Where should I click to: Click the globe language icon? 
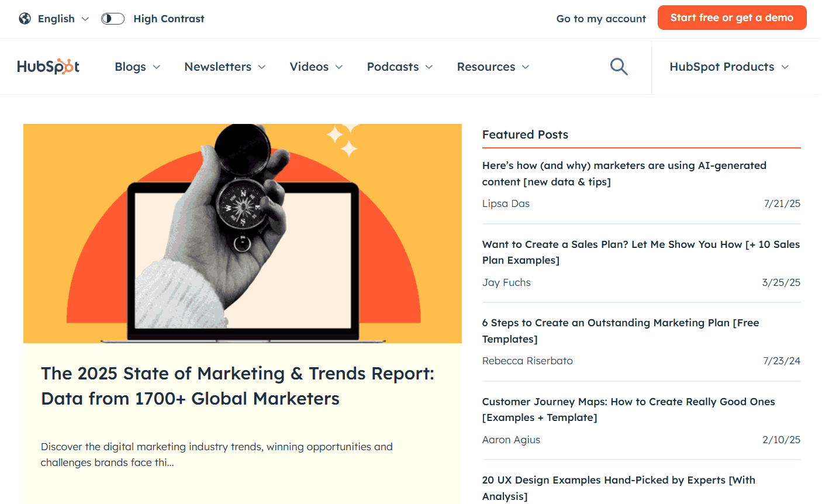click(25, 18)
